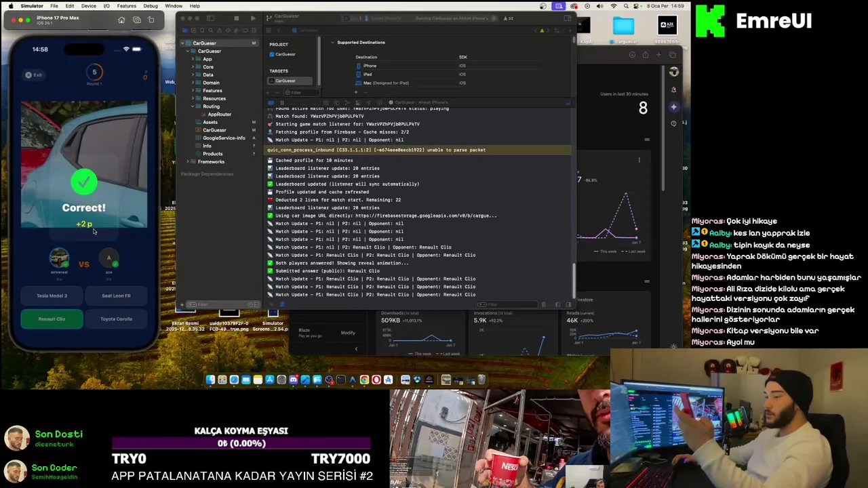Image resolution: width=868 pixels, height=488 pixels.
Task: Open the Device menu
Action: click(x=88, y=5)
